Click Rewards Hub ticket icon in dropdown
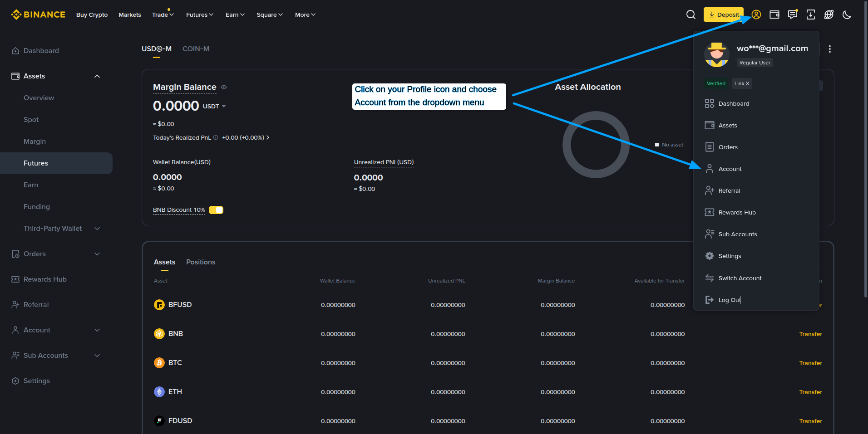Viewport: 868px width, 434px height. pos(710,212)
